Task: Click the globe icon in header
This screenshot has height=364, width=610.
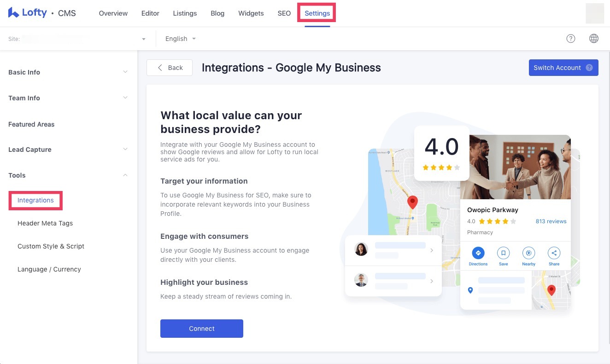Action: point(594,39)
